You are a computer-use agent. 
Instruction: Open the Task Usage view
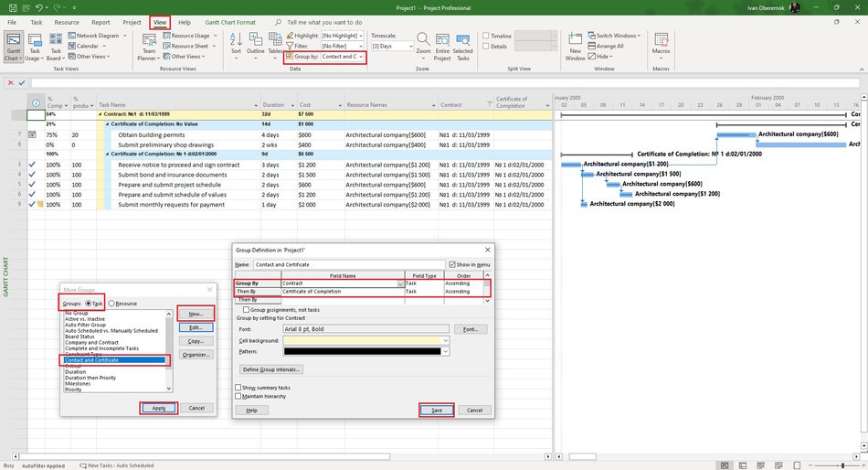[35, 47]
